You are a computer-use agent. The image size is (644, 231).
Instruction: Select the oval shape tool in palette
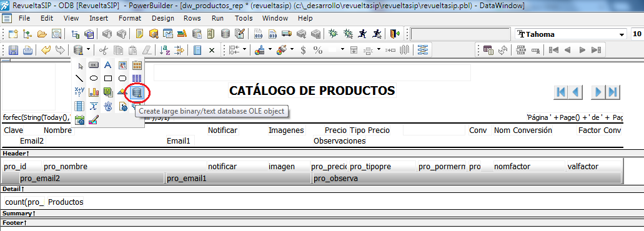tap(94, 78)
